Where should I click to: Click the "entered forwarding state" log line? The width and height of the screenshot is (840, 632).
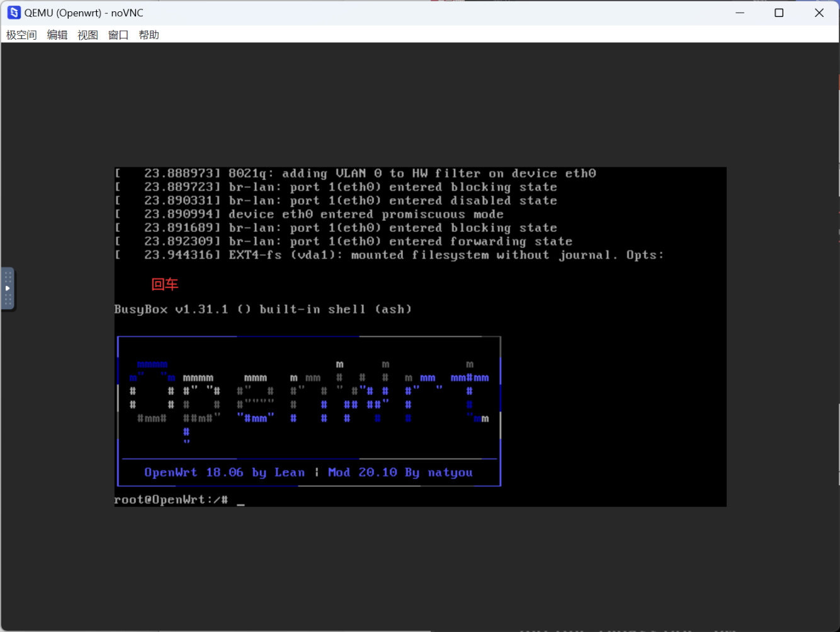click(x=344, y=242)
